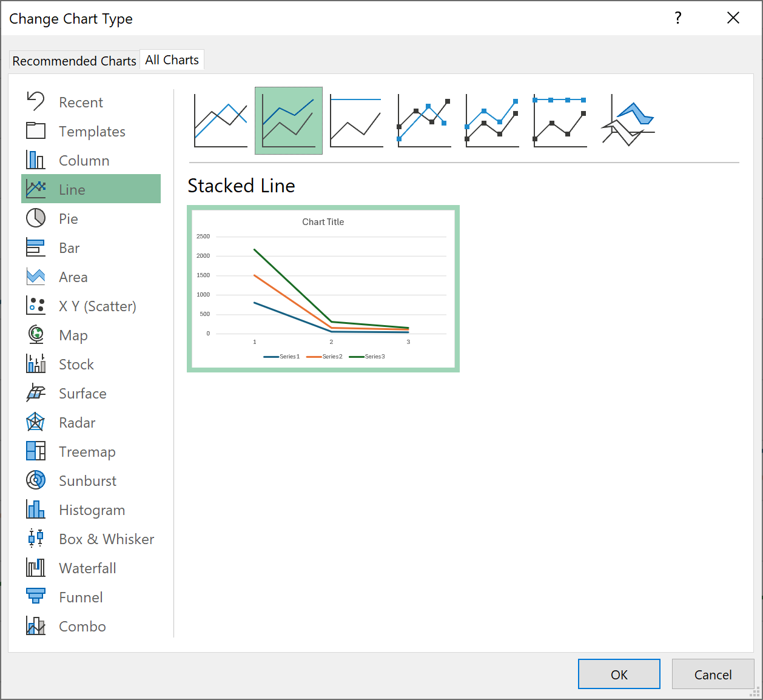Viewport: 763px width, 700px height.
Task: Choose the Sunburst category label
Action: [88, 481]
